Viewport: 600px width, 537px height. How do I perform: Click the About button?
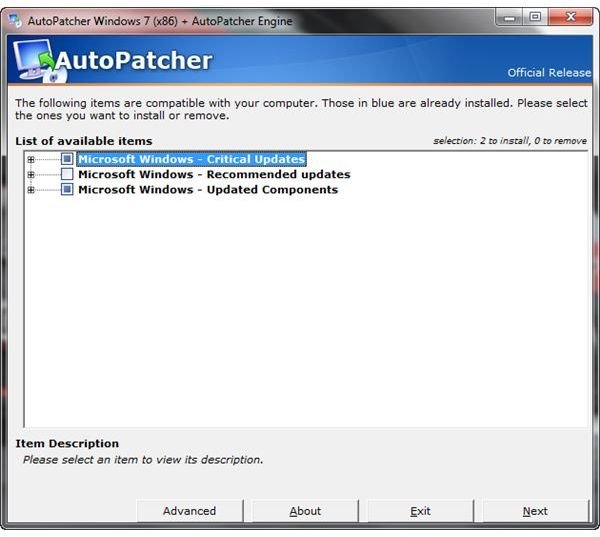[x=305, y=511]
